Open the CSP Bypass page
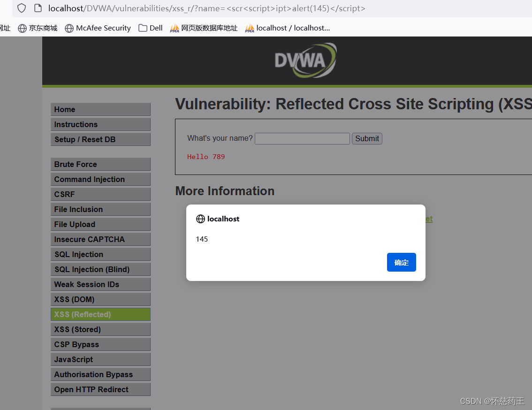This screenshot has width=532, height=410. 100,344
